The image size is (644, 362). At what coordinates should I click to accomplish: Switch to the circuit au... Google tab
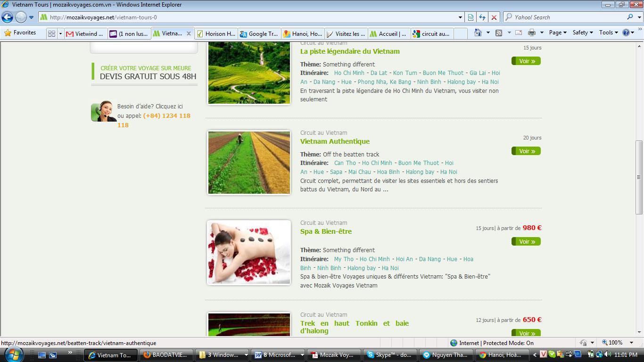[432, 33]
